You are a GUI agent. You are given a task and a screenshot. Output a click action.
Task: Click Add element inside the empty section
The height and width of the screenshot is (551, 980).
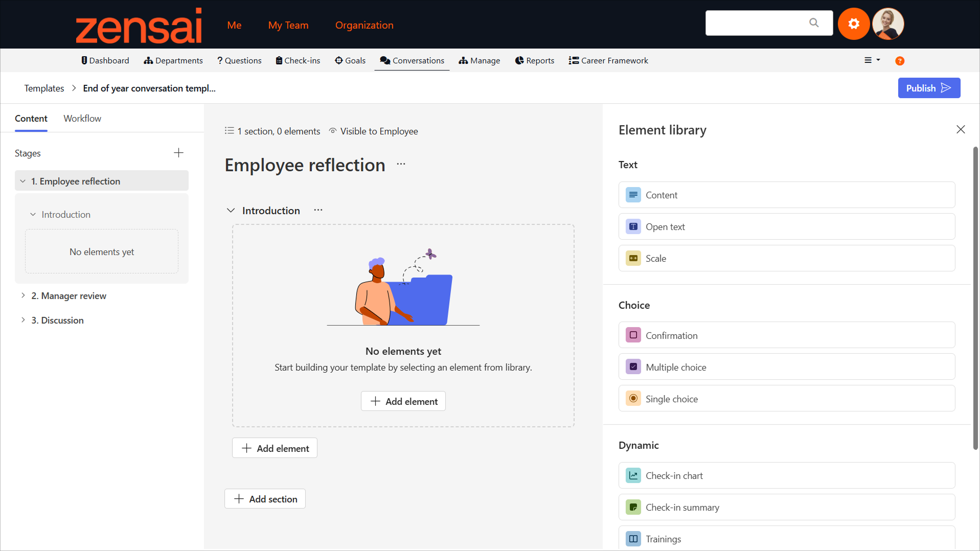click(403, 401)
